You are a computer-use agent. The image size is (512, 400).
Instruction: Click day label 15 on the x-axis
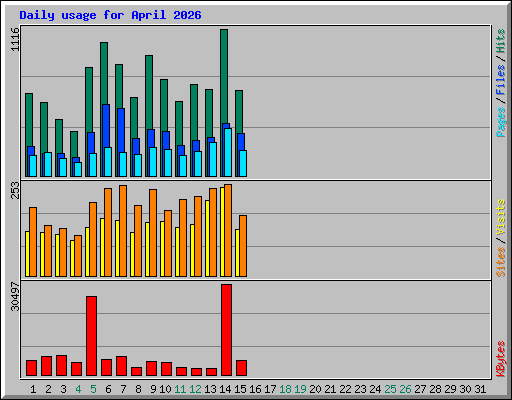[x=240, y=389]
